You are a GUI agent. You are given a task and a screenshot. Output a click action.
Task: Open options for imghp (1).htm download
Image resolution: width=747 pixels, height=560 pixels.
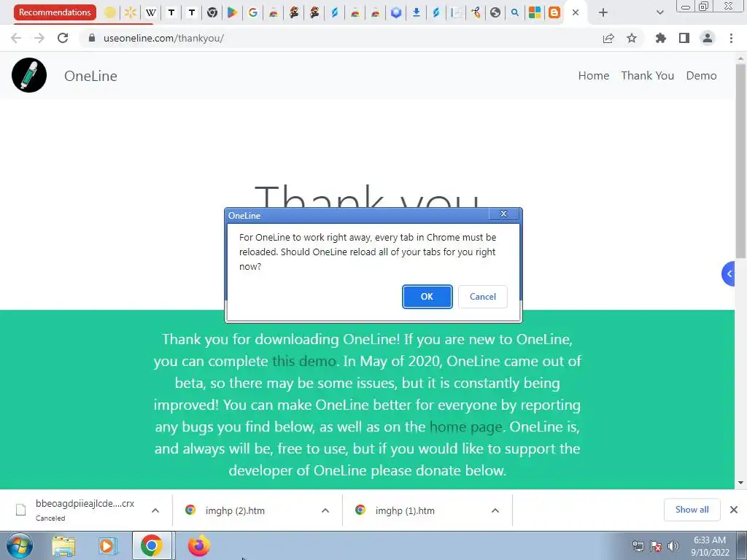495,510
